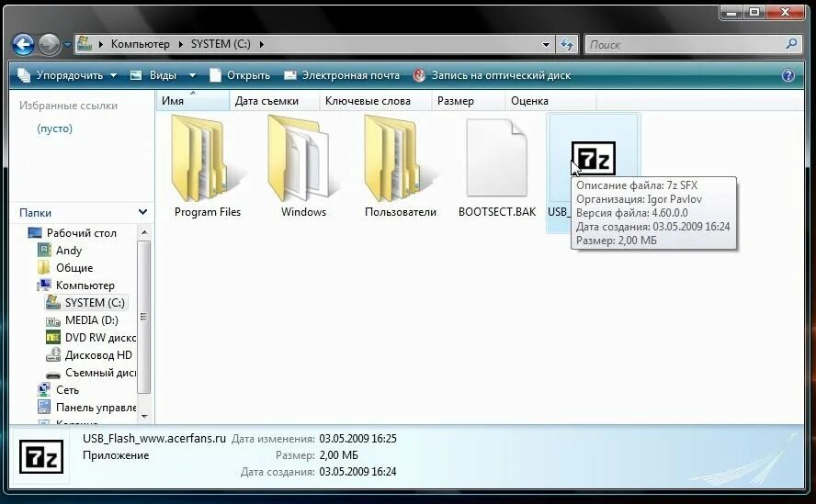Click the Дата изменения value 03.05.2009 16:25
The height and width of the screenshot is (504, 816).
click(x=358, y=439)
